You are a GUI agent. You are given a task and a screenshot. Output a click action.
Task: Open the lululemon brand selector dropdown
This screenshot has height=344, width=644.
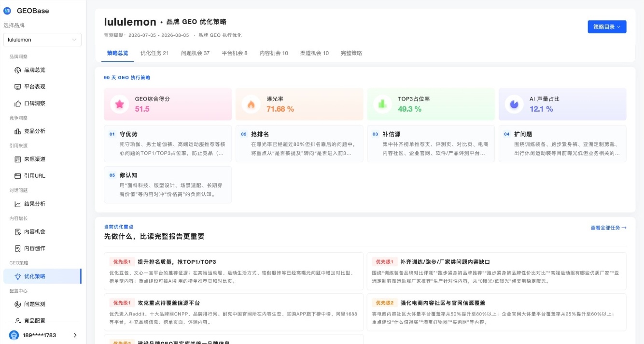point(42,40)
